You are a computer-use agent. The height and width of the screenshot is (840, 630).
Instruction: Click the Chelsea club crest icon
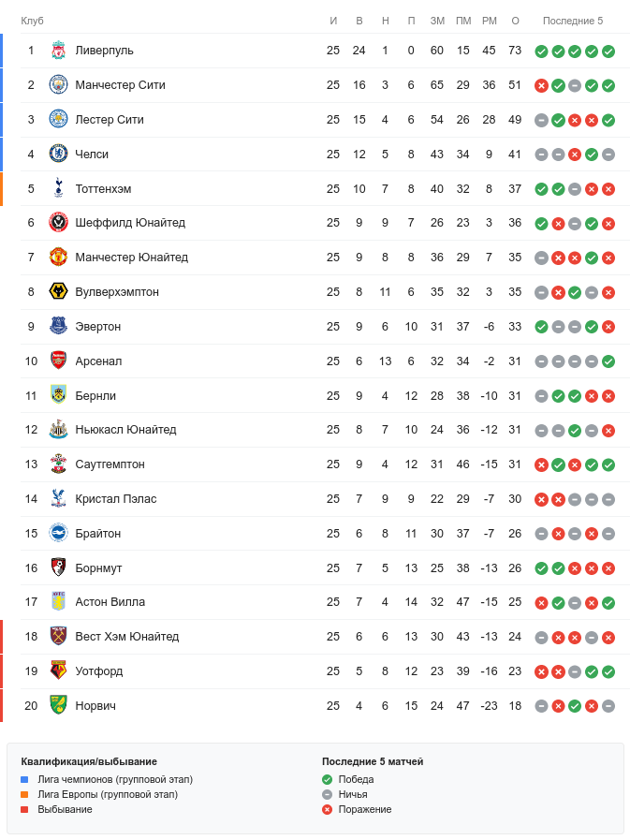click(58, 155)
